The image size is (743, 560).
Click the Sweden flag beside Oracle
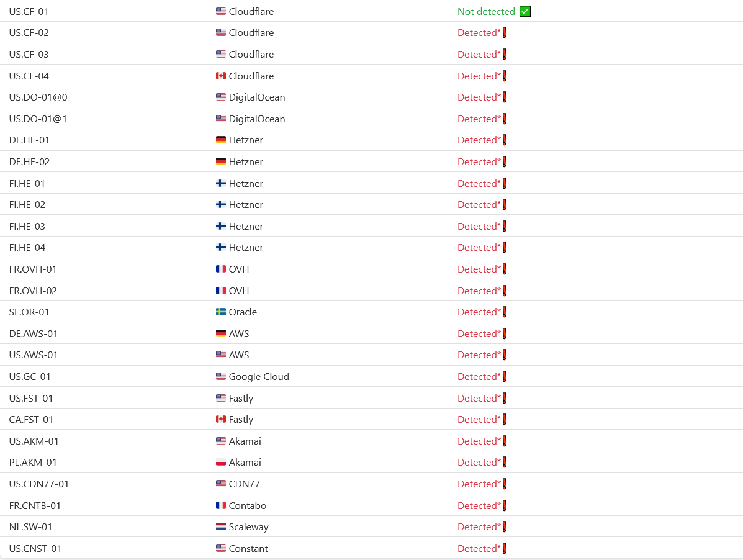point(221,312)
